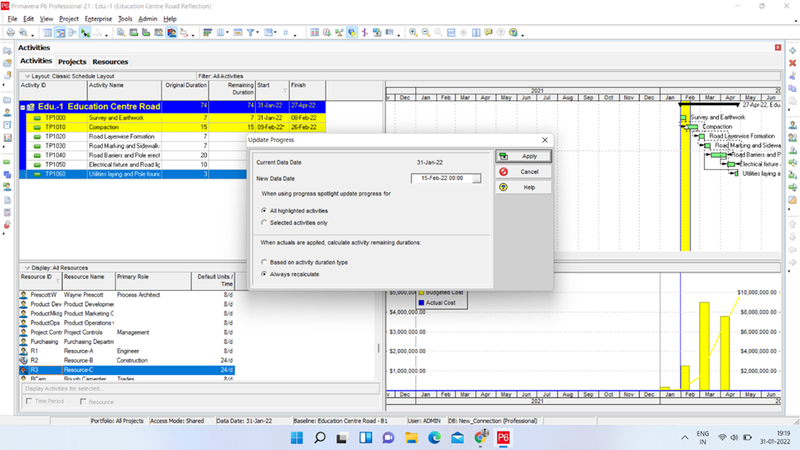Image resolution: width=800 pixels, height=450 pixels.
Task: Open the File menu
Action: click(x=12, y=18)
